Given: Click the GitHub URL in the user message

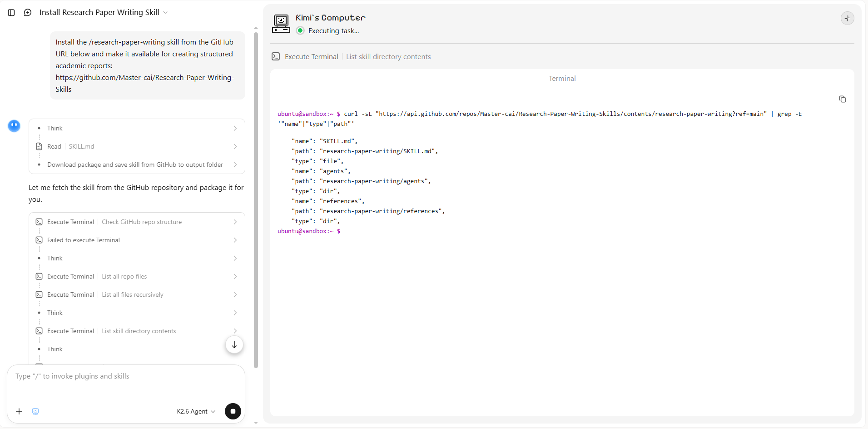Looking at the screenshot, I should pos(145,83).
